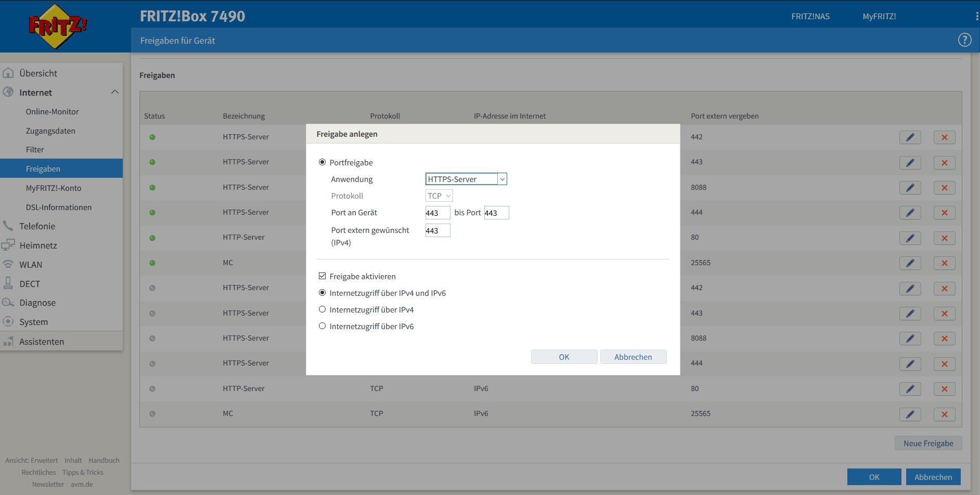The image size is (980, 495).
Task: Click the Port an Gerät start field
Action: 437,213
